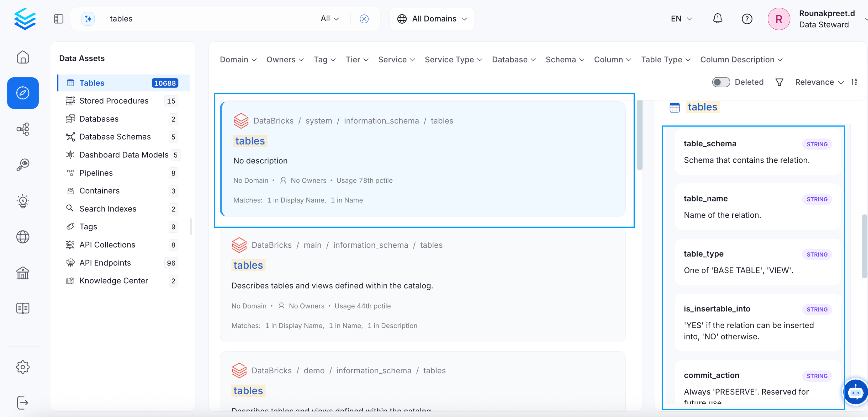Click the results list vertical scrollbar
The image size is (868, 420).
[x=639, y=135]
